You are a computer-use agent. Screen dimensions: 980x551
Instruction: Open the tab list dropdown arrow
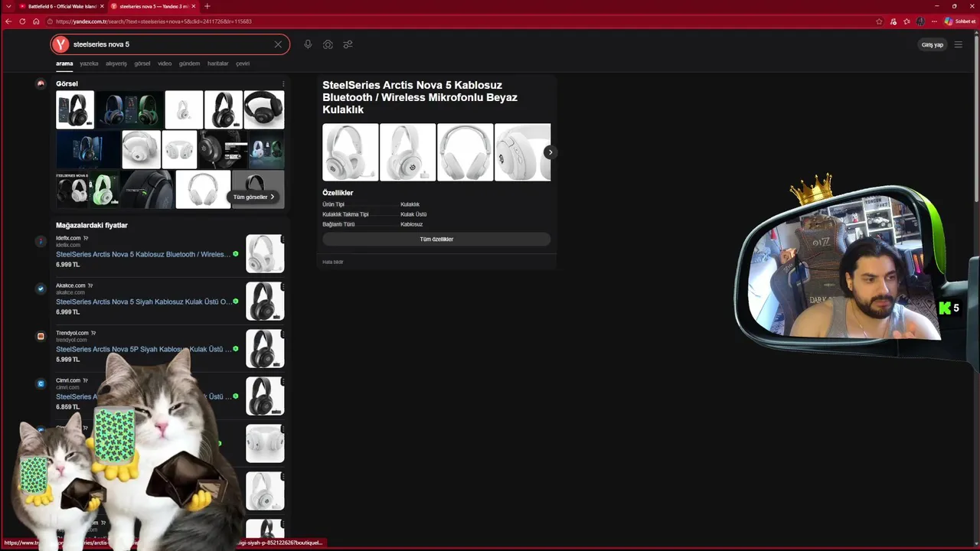point(7,6)
